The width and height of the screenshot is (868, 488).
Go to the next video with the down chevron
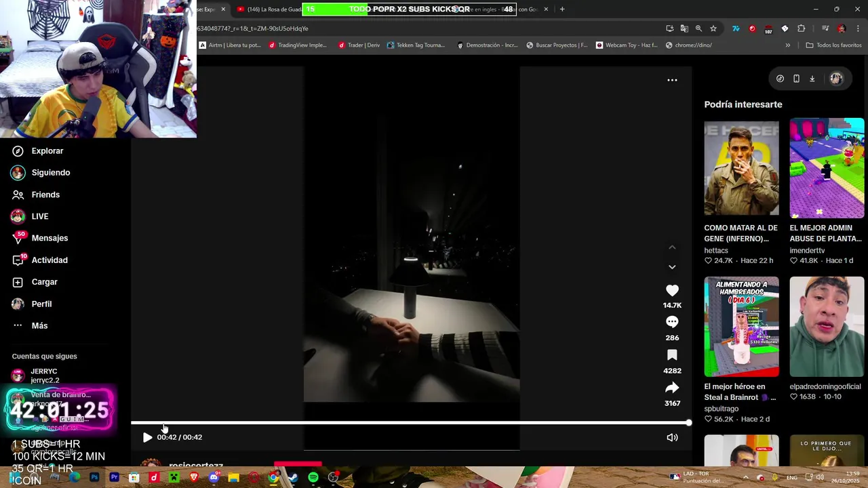tap(672, 267)
